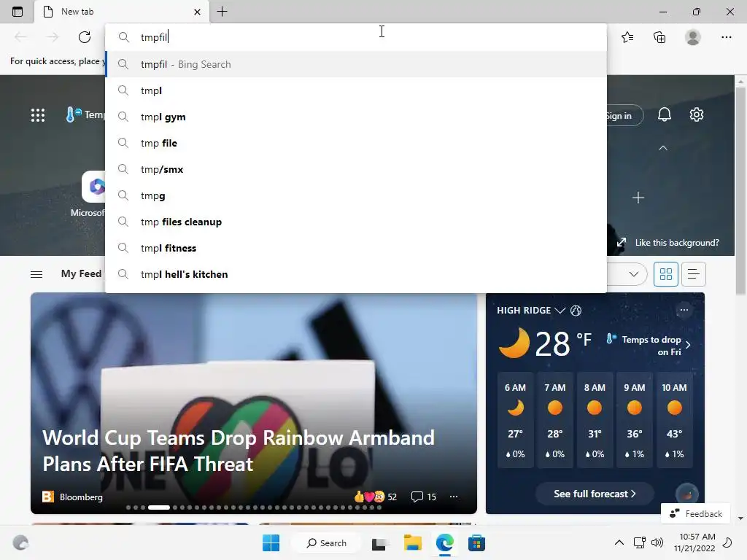Open the volume speaker tray icon
Screen dimensions: 747x560
pyautogui.click(x=657, y=542)
